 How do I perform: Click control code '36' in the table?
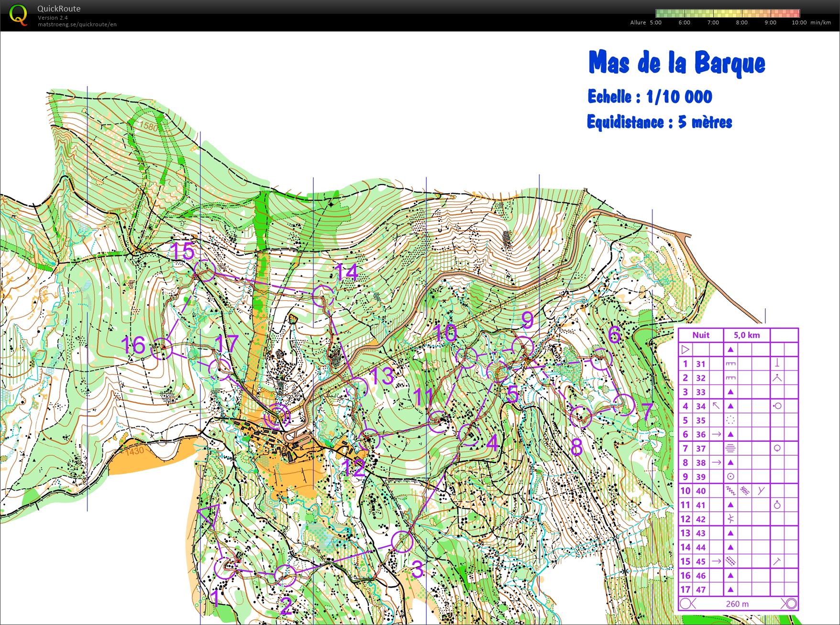click(x=701, y=435)
